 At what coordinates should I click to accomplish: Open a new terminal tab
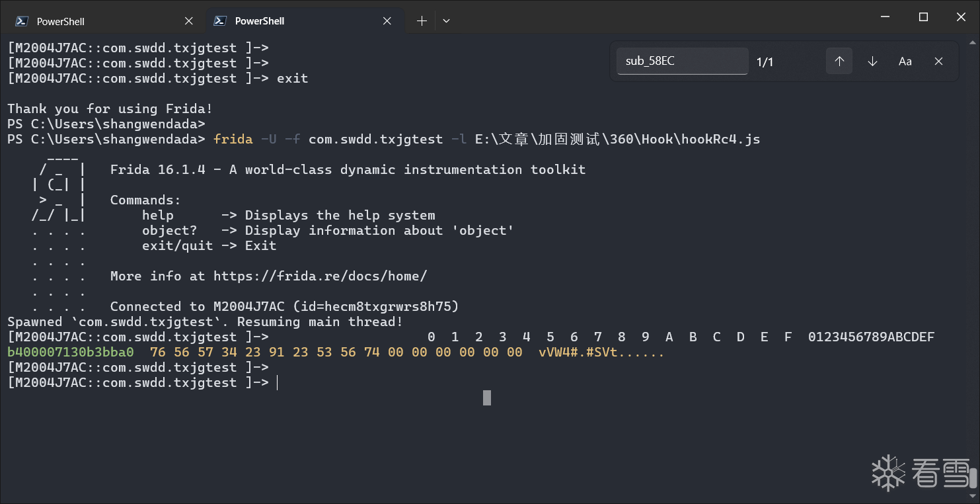422,21
